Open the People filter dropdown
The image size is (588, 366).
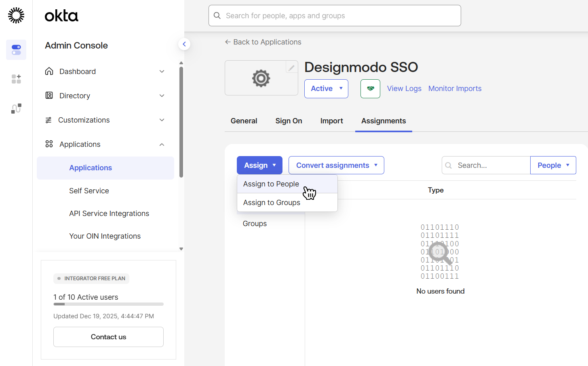click(x=553, y=165)
